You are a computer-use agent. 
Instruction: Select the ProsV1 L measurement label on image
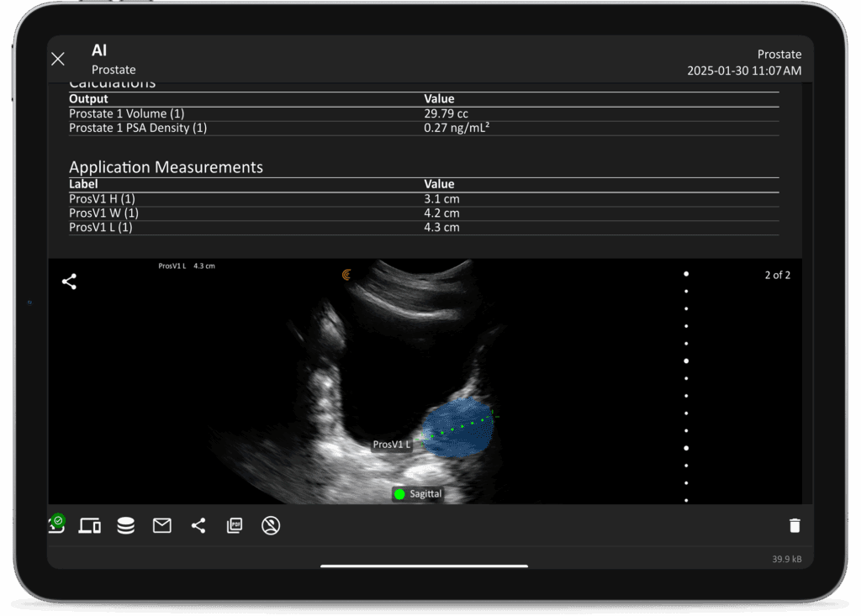click(x=392, y=445)
